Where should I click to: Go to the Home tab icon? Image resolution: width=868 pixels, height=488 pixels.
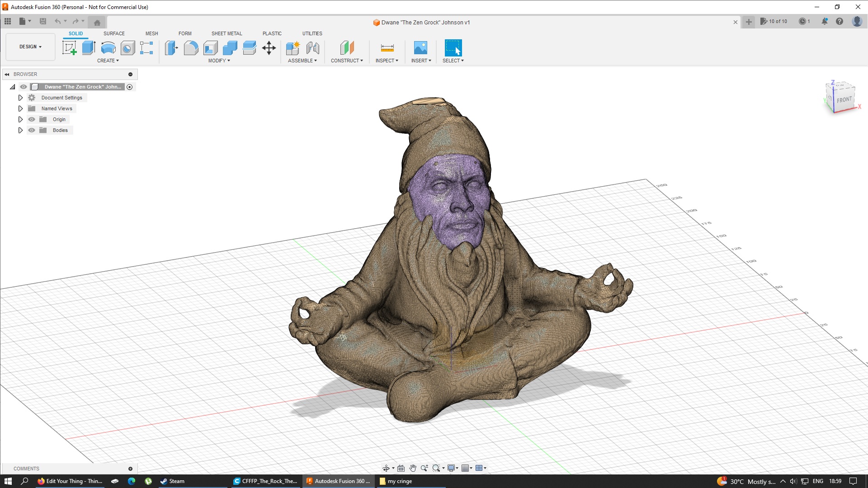97,22
